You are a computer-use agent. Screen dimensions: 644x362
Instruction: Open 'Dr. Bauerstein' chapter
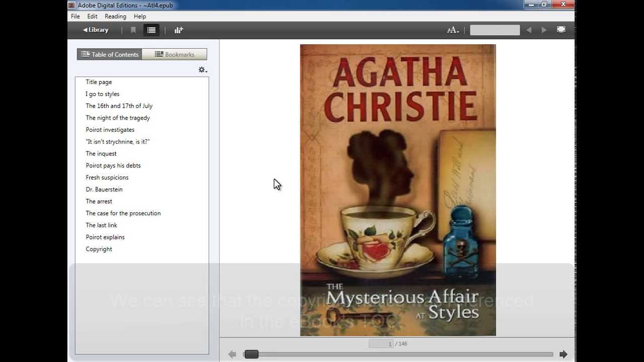point(104,190)
